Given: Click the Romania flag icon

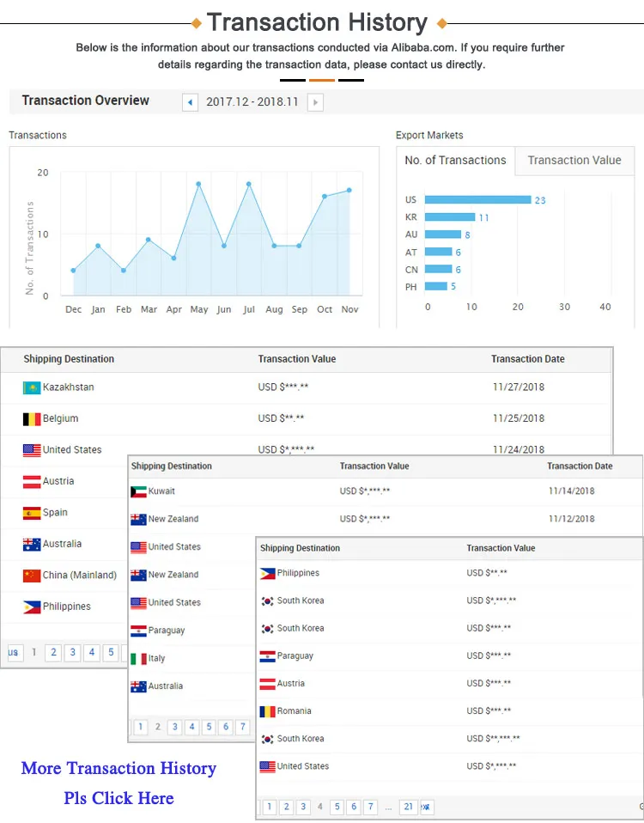Looking at the screenshot, I should (267, 711).
